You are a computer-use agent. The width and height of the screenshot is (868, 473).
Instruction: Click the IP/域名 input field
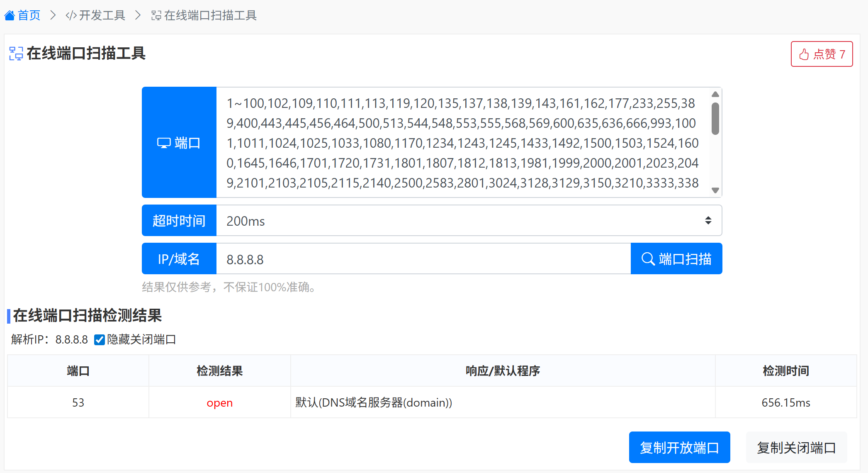[423, 259]
